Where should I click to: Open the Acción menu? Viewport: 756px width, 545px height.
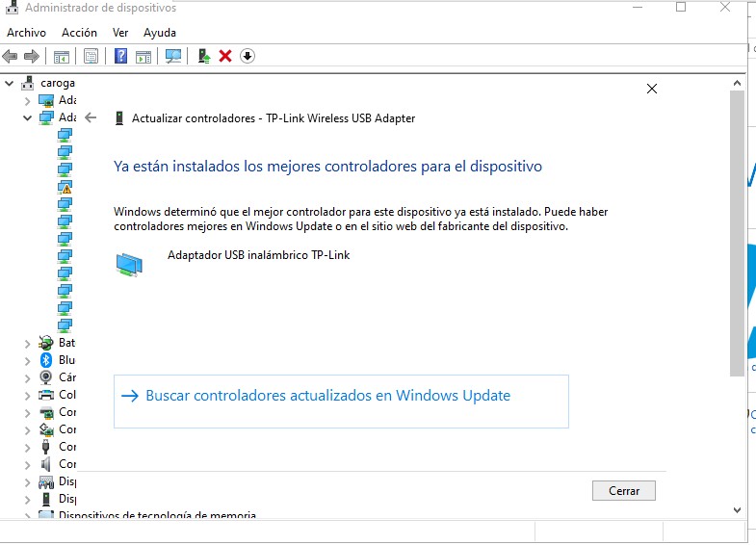(x=79, y=33)
